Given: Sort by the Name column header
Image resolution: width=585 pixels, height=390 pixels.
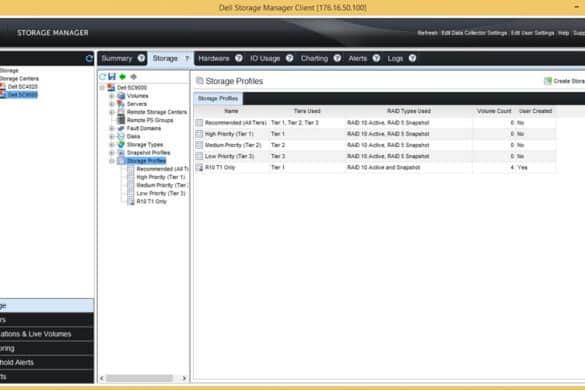Looking at the screenshot, I should (231, 111).
